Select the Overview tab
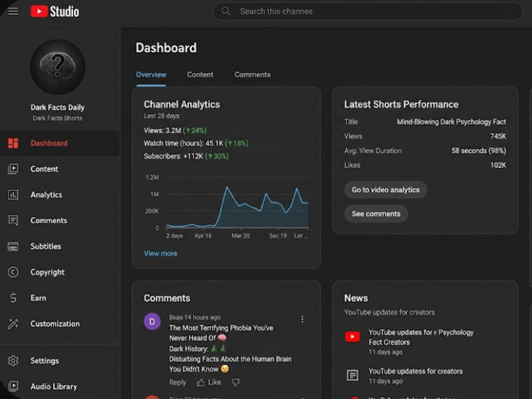The width and height of the screenshot is (532, 399). 151,75
